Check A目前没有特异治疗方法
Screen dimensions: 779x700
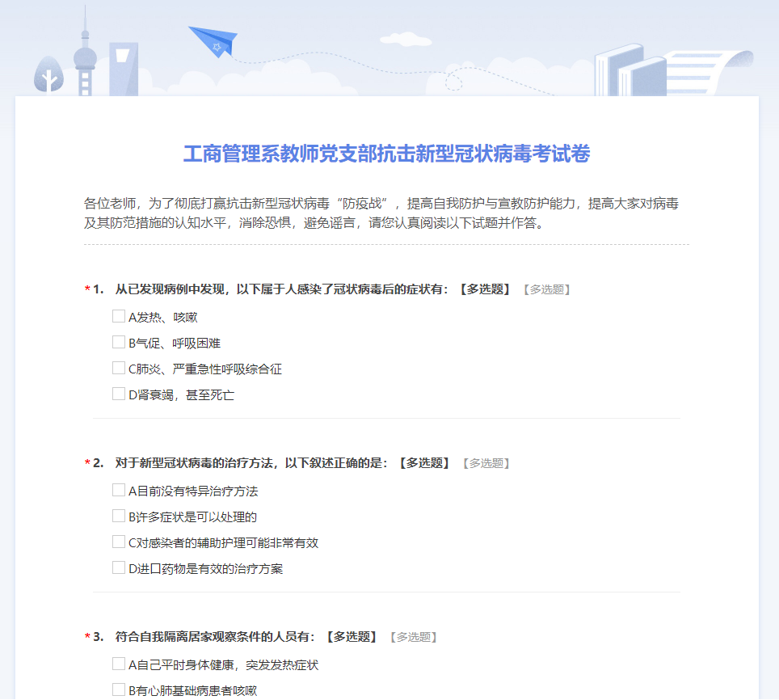click(119, 490)
